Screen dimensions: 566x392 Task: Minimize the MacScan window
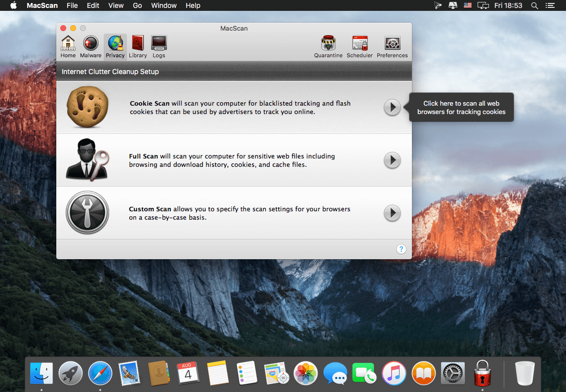pyautogui.click(x=73, y=28)
